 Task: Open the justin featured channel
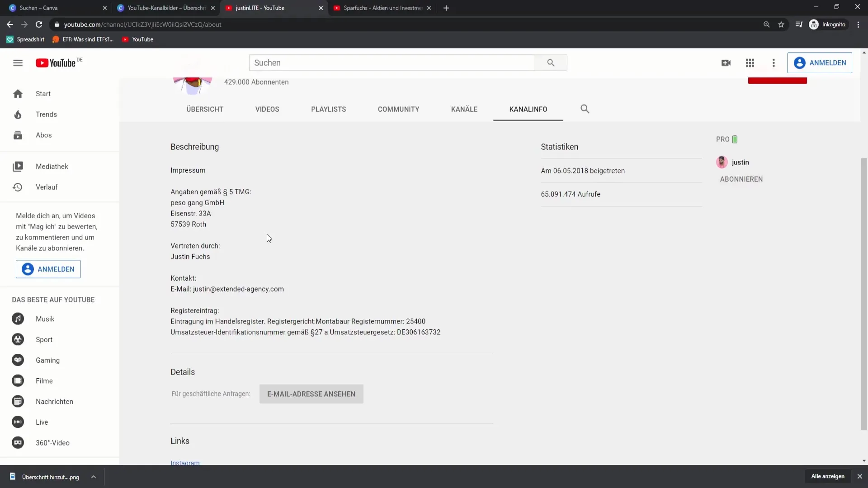pyautogui.click(x=740, y=162)
